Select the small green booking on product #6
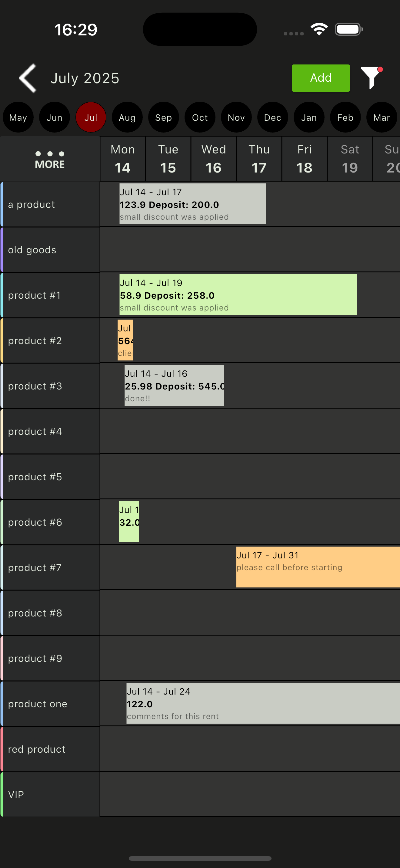 pos(129,521)
